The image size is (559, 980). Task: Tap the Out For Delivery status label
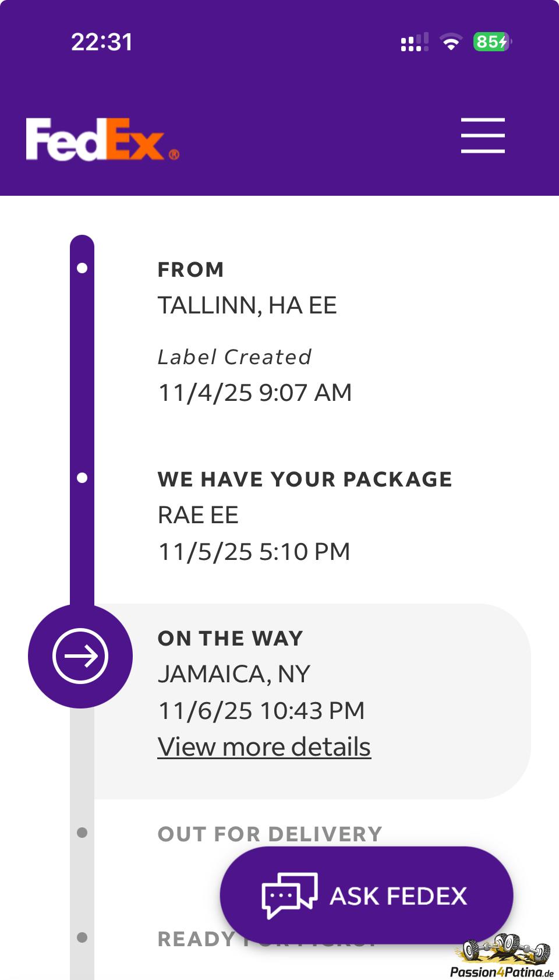tap(270, 834)
